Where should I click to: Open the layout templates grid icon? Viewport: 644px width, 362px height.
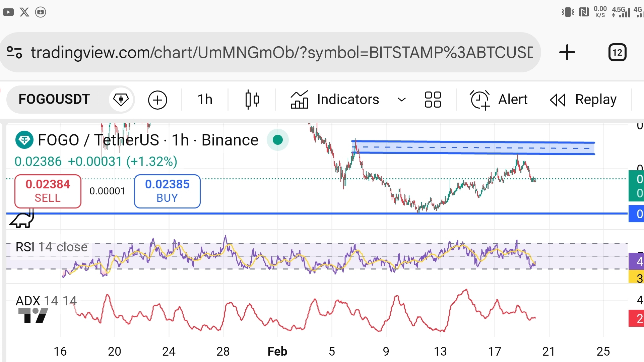(433, 100)
